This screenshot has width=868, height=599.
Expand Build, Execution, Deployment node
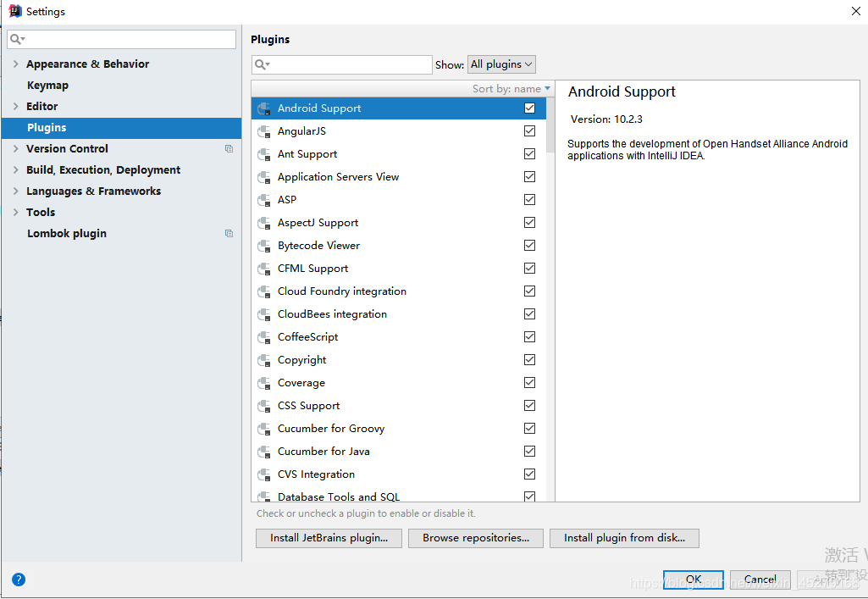coord(15,169)
